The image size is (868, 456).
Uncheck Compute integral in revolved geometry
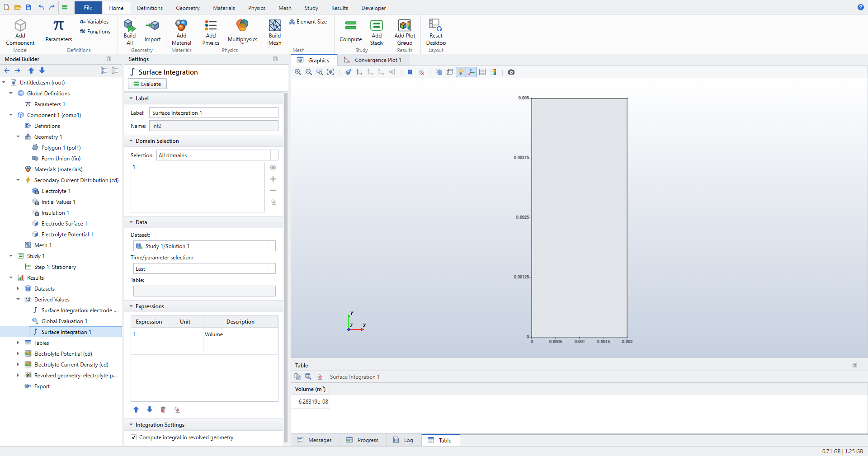coord(133,437)
